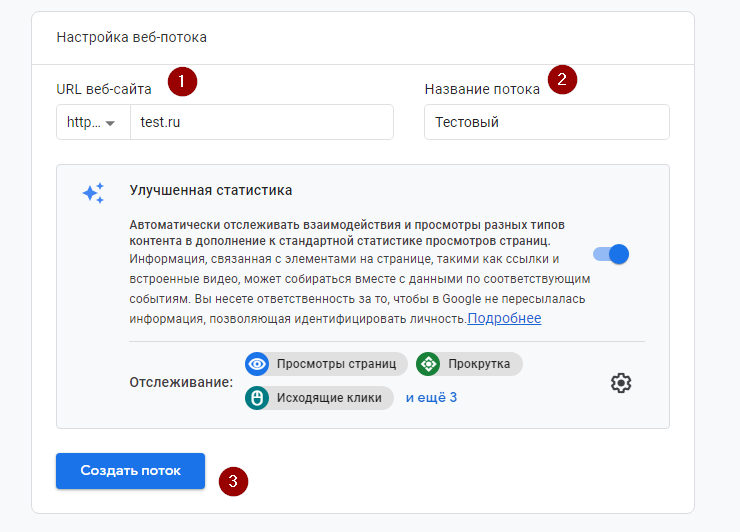Open the Подробнее link
740x532 pixels.
click(x=504, y=318)
